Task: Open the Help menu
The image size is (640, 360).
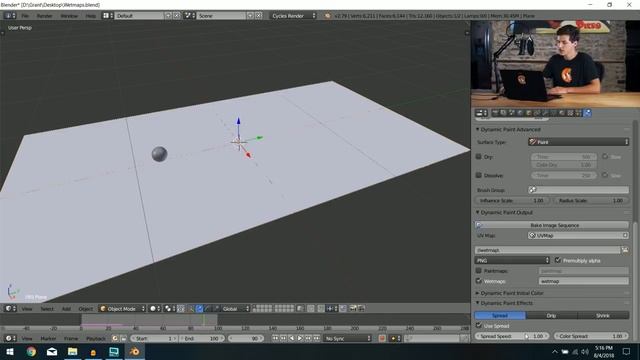Action: point(91,16)
